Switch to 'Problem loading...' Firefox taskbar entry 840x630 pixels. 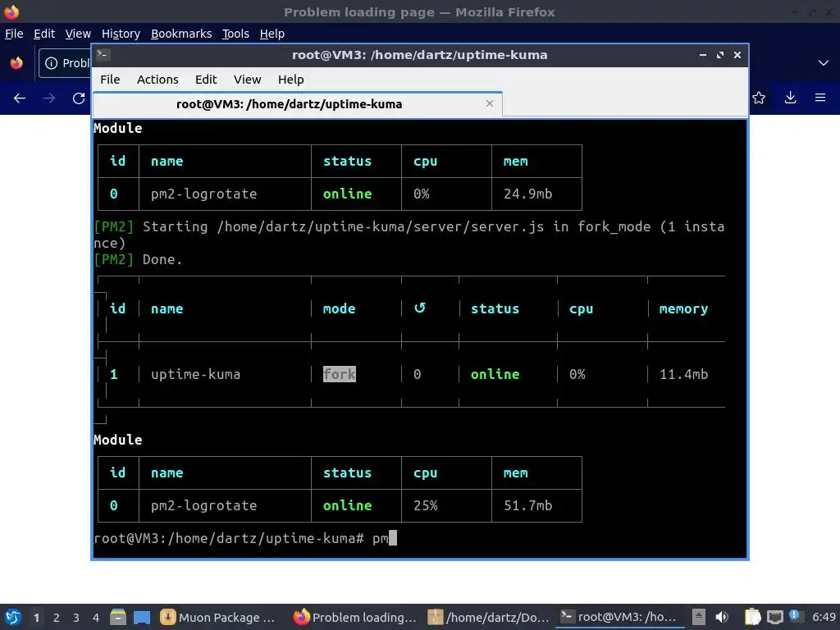pyautogui.click(x=354, y=617)
